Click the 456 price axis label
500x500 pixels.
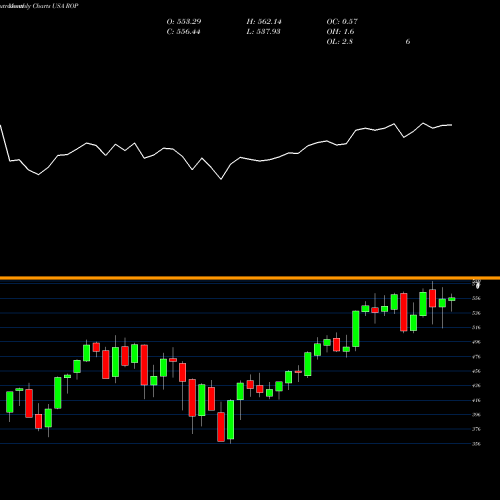(477, 371)
